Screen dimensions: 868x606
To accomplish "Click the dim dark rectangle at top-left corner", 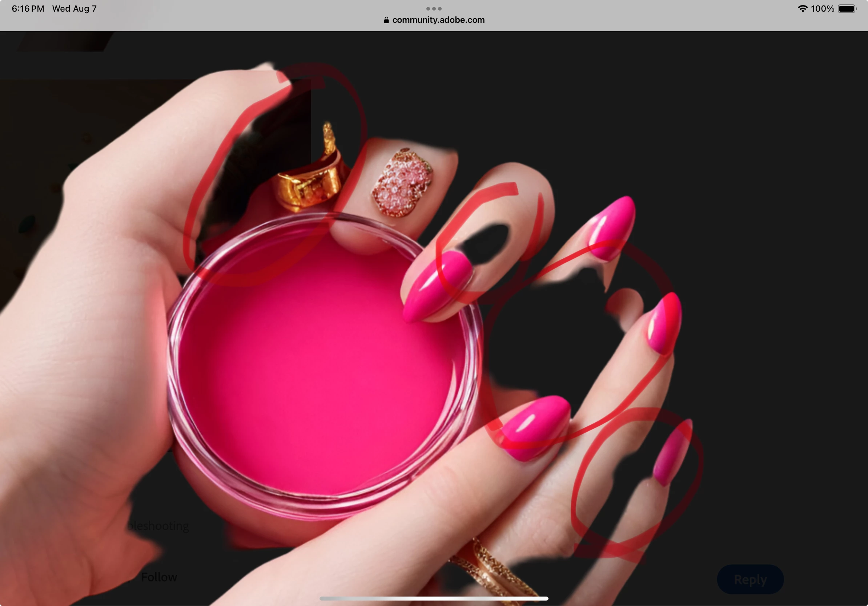I will point(64,41).
